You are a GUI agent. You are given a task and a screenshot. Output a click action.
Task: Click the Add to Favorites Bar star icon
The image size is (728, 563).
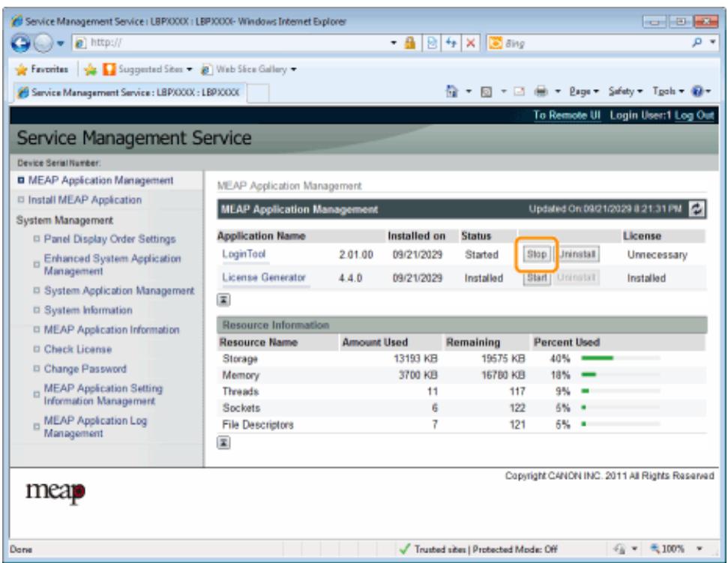pyautogui.click(x=90, y=70)
